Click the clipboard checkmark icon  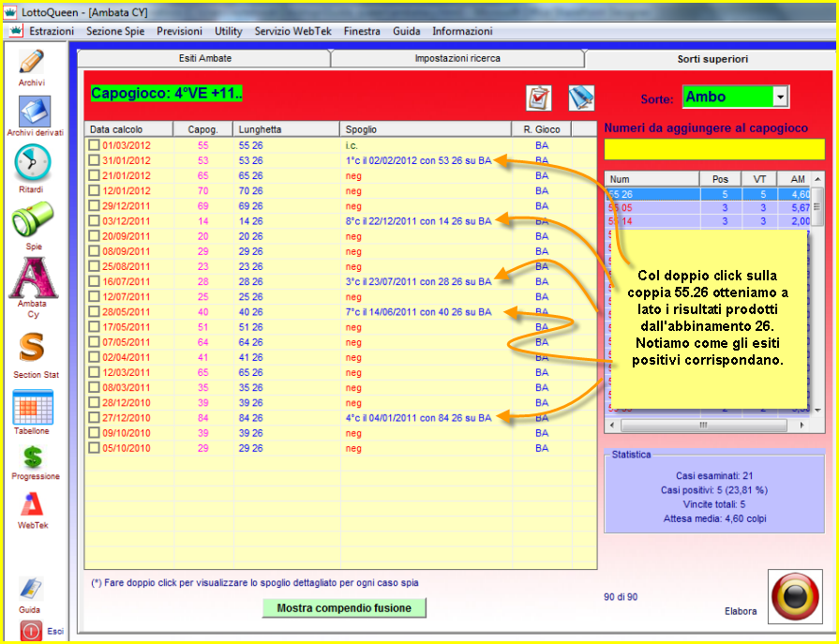coord(539,98)
